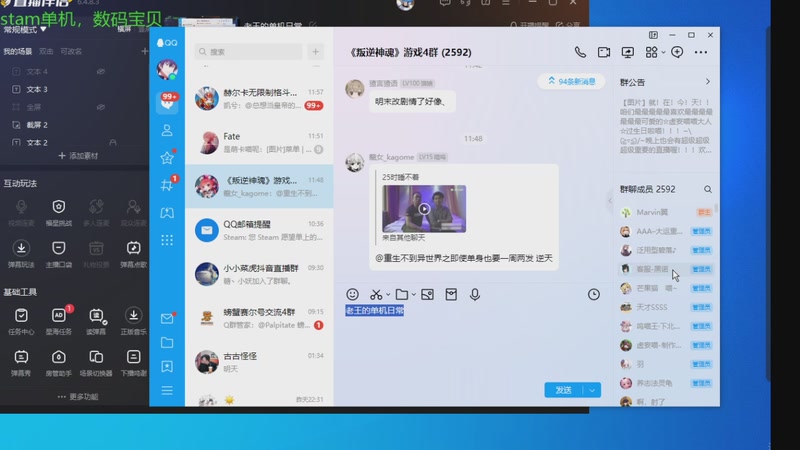Open the QQ邮箱提醒 conversation
This screenshot has height=450, width=800.
[x=259, y=230]
